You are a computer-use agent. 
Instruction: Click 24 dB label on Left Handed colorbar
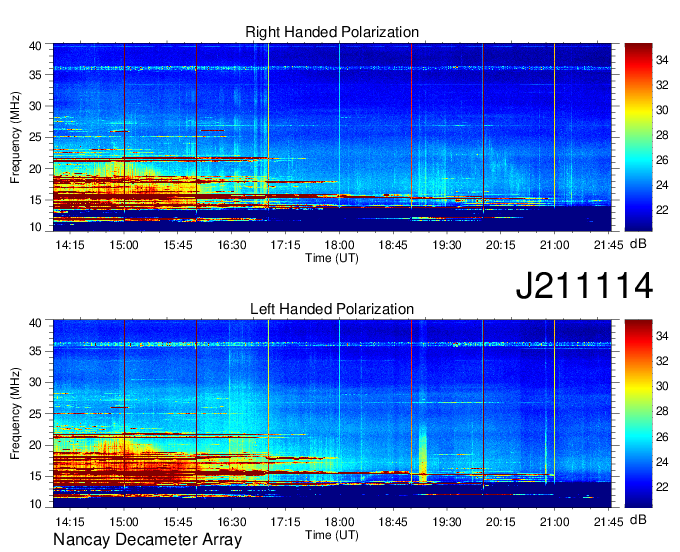(x=662, y=462)
